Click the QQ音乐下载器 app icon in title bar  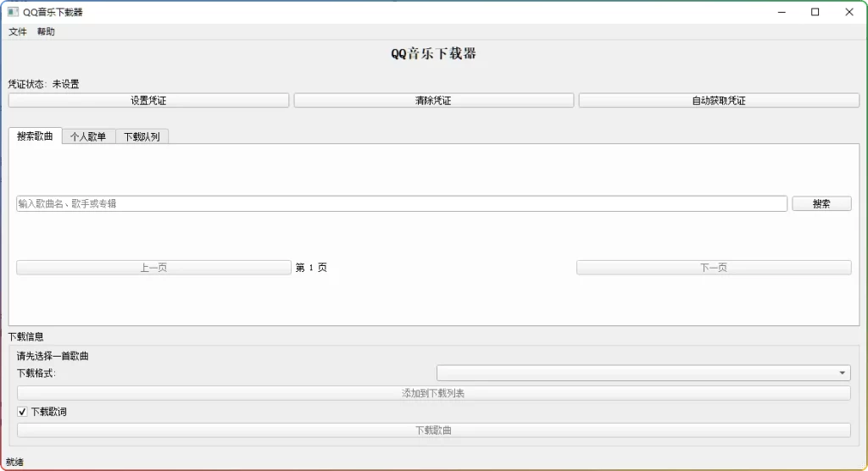coord(13,12)
